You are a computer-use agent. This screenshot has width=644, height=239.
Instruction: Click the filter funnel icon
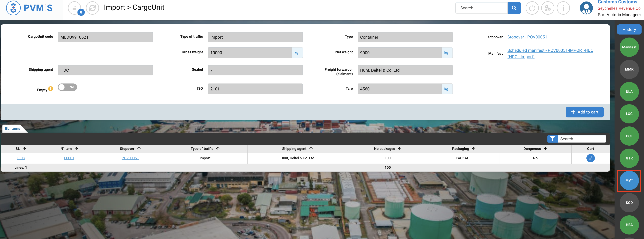pyautogui.click(x=552, y=139)
